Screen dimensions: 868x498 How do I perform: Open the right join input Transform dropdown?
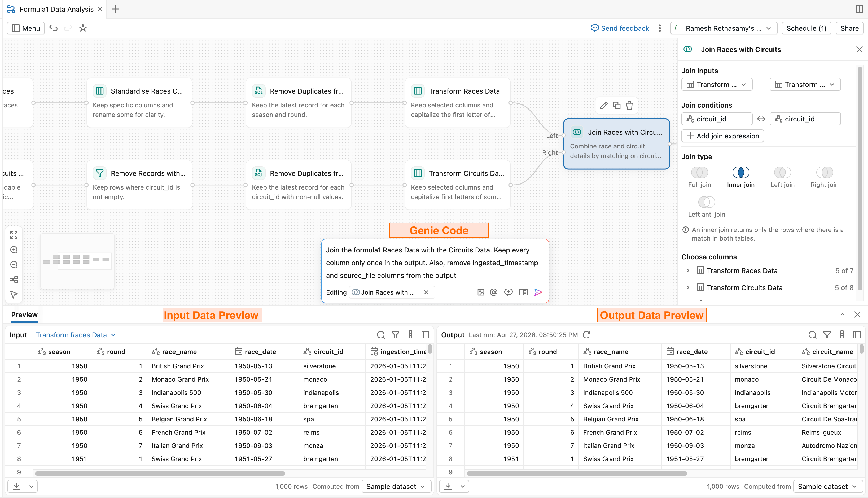[805, 85]
